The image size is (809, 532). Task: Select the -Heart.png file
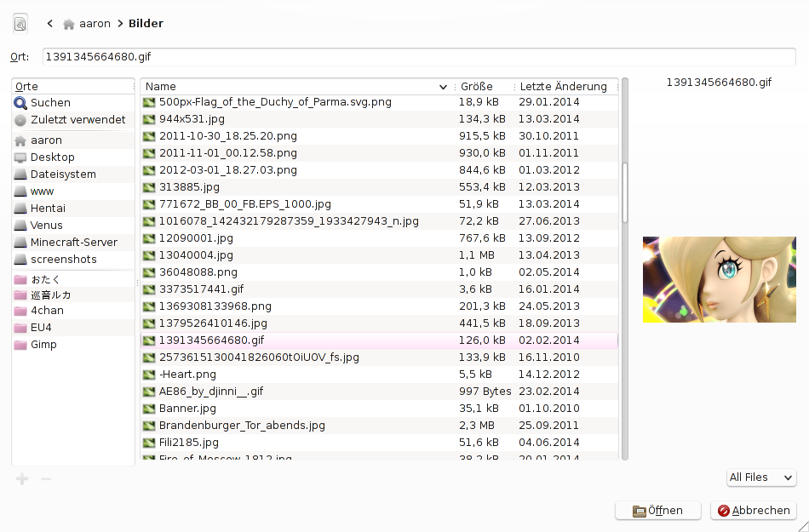pyautogui.click(x=379, y=375)
